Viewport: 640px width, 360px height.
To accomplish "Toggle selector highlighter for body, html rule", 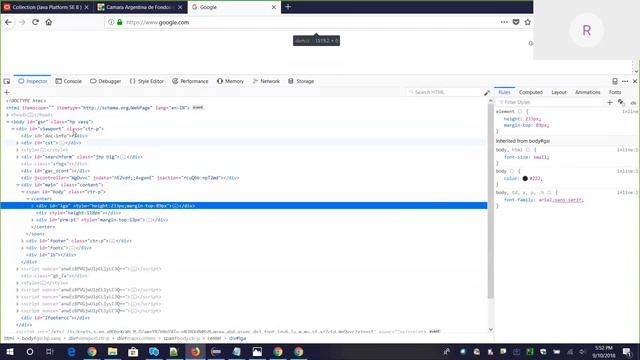I will (528, 150).
